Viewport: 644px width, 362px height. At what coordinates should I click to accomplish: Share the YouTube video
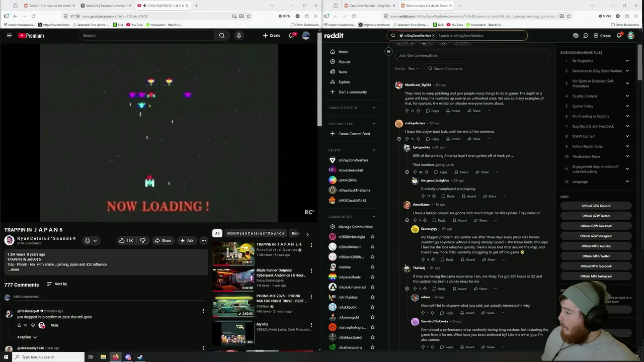tap(163, 240)
